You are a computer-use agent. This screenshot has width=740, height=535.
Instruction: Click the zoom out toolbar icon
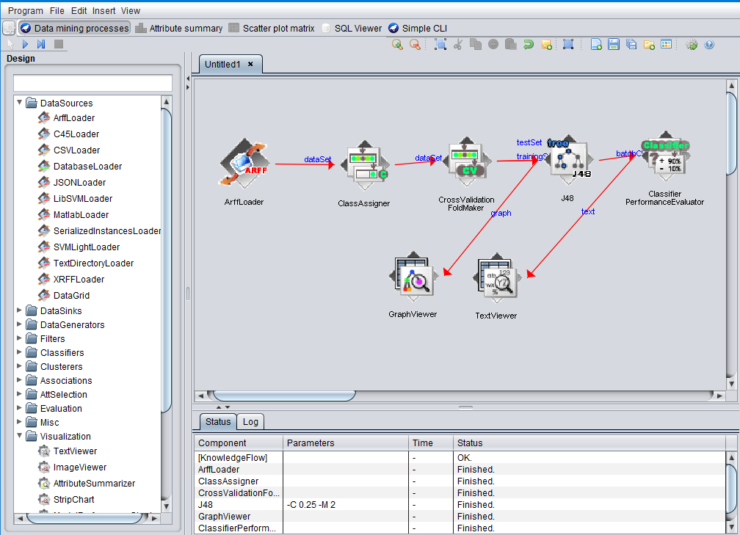click(x=414, y=45)
